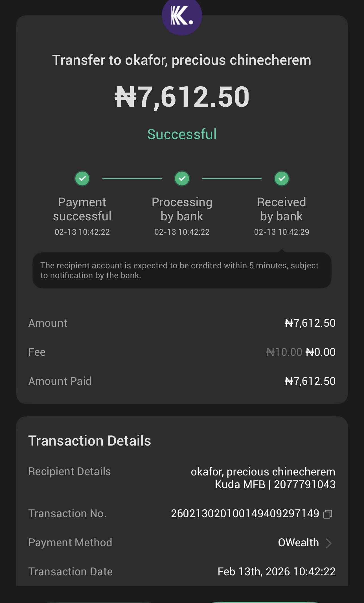The height and width of the screenshot is (603, 364).
Task: Click the Payment successful green checkmark
Action: pyautogui.click(x=82, y=178)
